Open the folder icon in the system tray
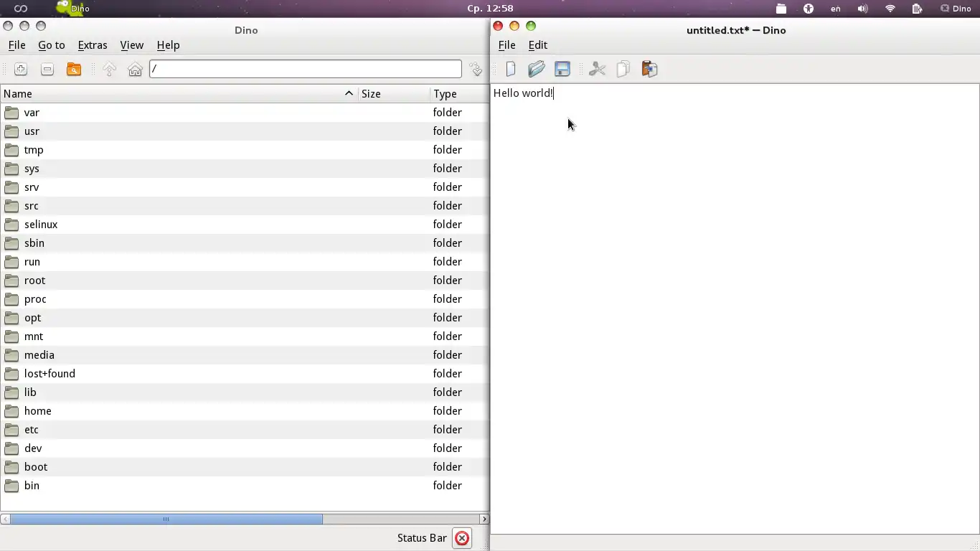Viewport: 980px width, 551px height. click(x=781, y=9)
